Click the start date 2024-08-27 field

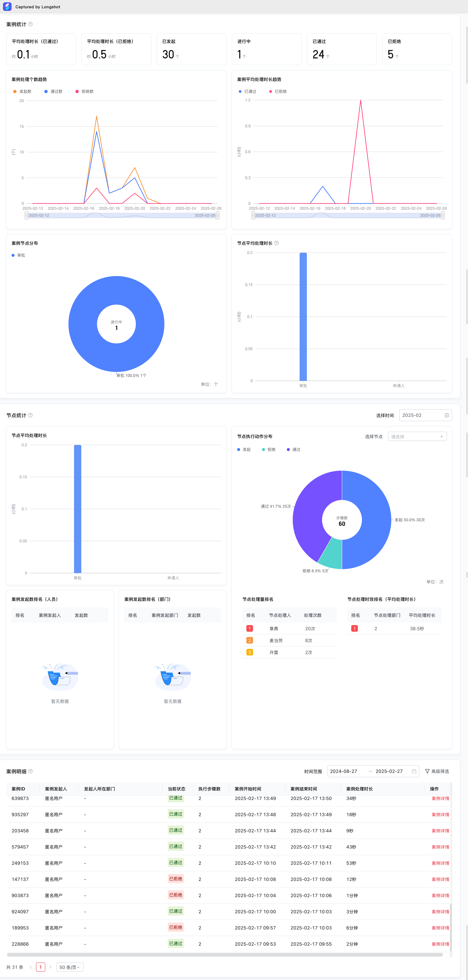[x=344, y=771]
